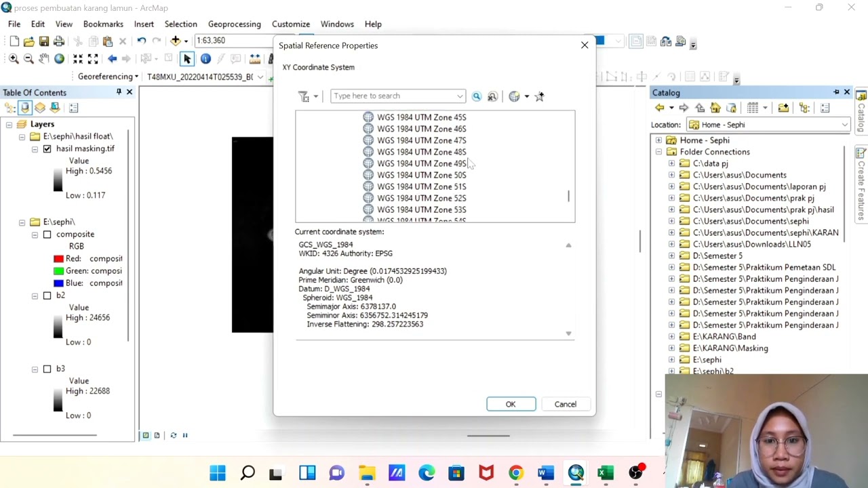
Task: Click the List By Visibility icon
Action: [x=40, y=108]
